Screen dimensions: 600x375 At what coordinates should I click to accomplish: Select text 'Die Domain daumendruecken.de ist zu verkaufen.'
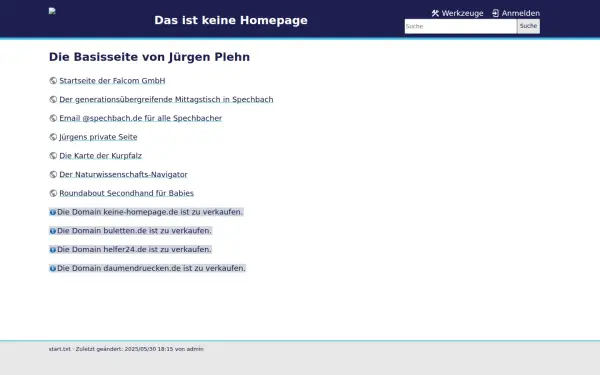151,268
